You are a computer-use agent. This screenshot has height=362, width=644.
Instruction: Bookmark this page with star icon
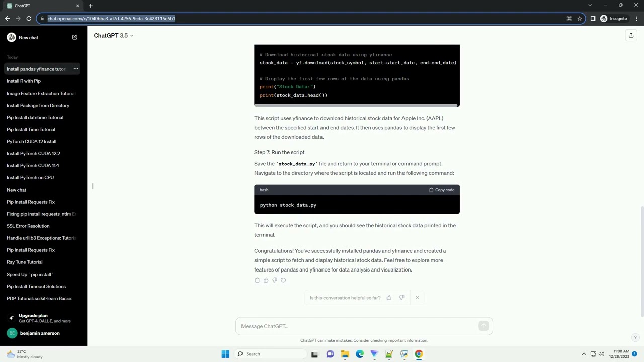tap(580, 19)
